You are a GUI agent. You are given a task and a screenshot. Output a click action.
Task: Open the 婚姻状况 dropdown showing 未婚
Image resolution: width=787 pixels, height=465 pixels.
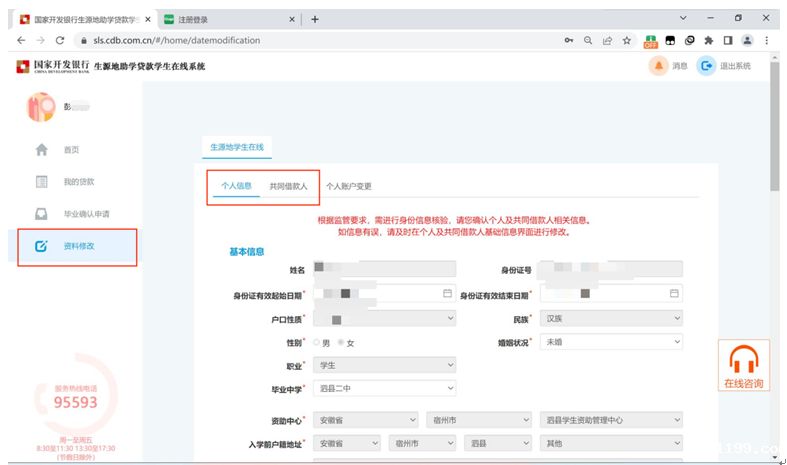point(610,342)
